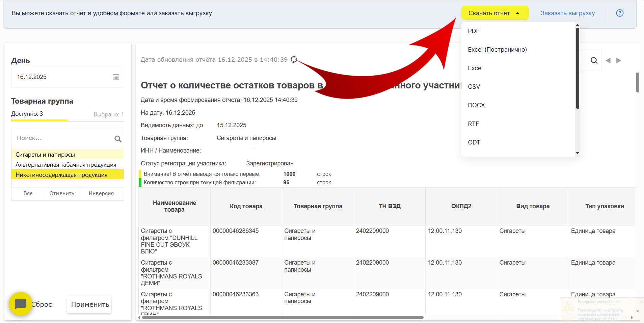This screenshot has height=323, width=644.
Task: Click the up arrow of the format list scrollbar
Action: tap(578, 25)
